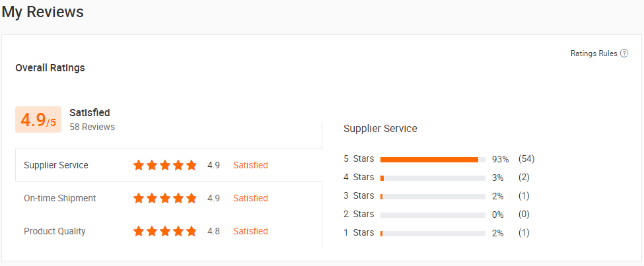Click the On-time Shipment star rating icons
The image size is (644, 266).
point(164,198)
